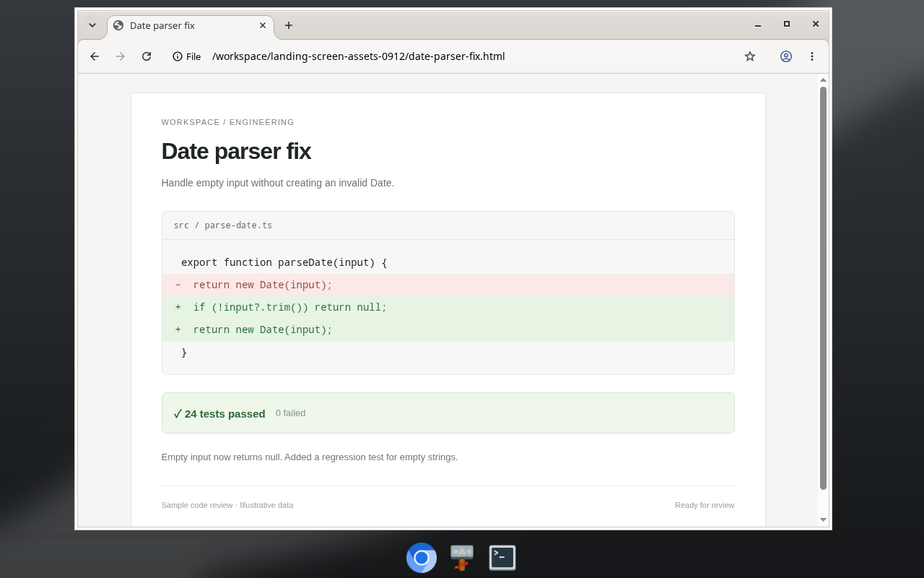Click the Date parser fix heading

236,151
